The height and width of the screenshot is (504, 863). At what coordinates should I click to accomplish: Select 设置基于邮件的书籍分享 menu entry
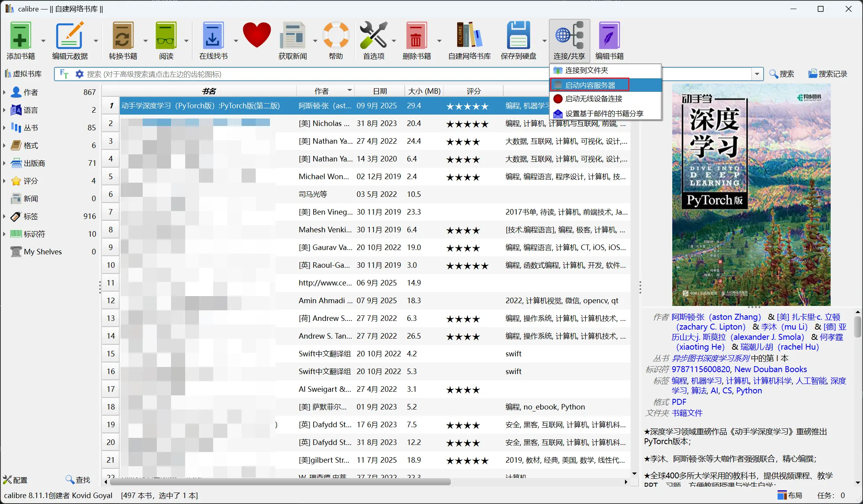[x=605, y=113]
